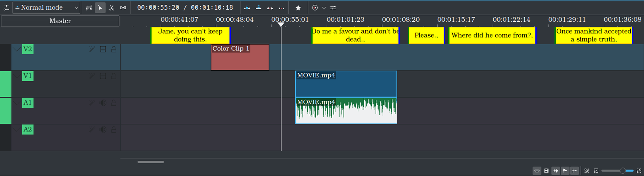Expand the preview render dropdown arrow
This screenshot has width=644, height=176.
[324, 8]
